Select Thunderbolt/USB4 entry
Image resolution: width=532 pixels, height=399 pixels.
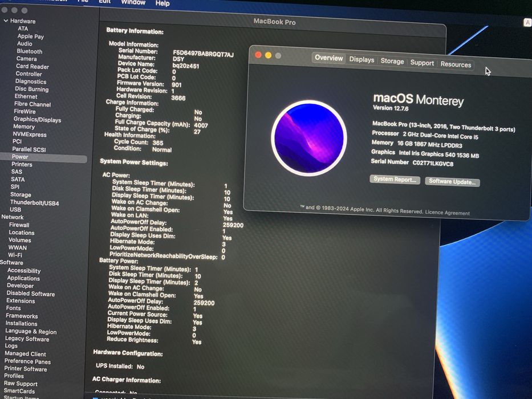(x=34, y=203)
